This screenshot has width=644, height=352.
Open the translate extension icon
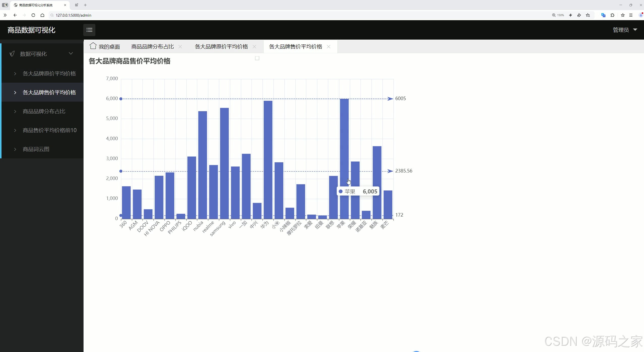pos(603,15)
